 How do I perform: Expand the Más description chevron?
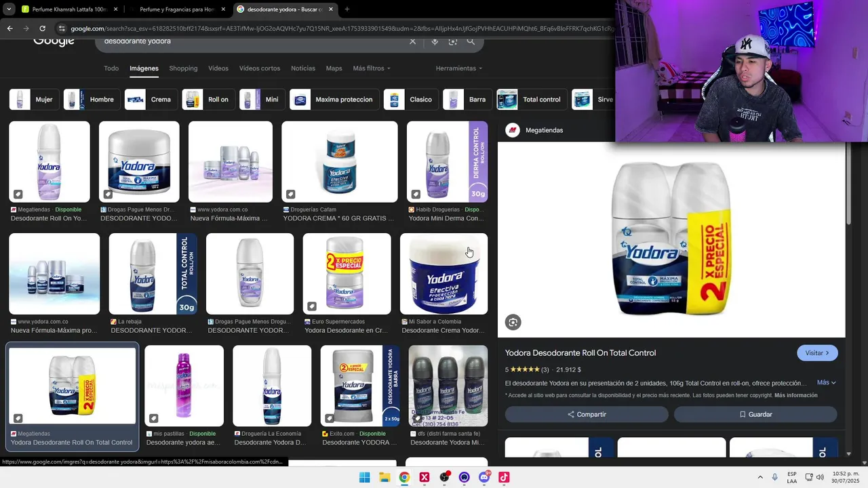click(x=826, y=383)
